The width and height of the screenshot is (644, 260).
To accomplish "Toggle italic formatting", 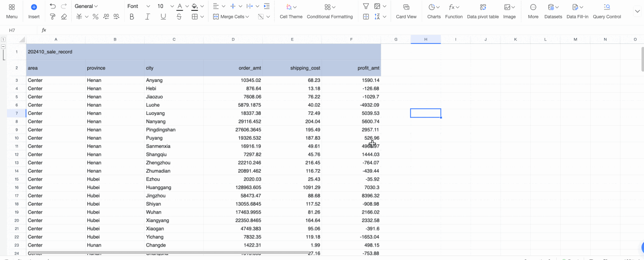I will coord(148,16).
